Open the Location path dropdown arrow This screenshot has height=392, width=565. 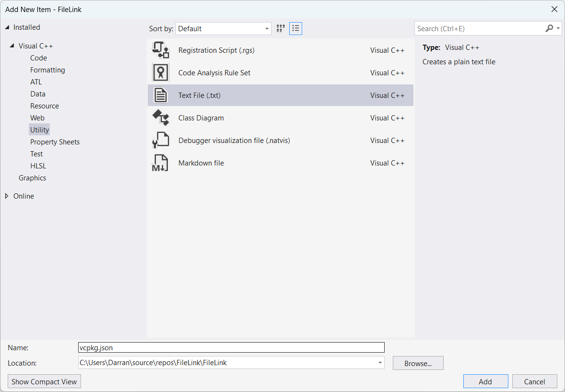click(380, 363)
